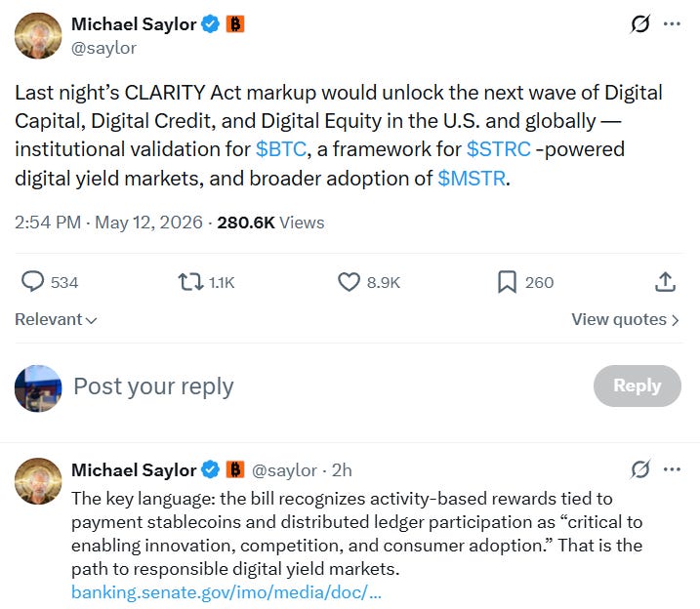Image resolution: width=700 pixels, height=609 pixels.
Task: Open the $BTC cashtag link
Action: click(281, 149)
